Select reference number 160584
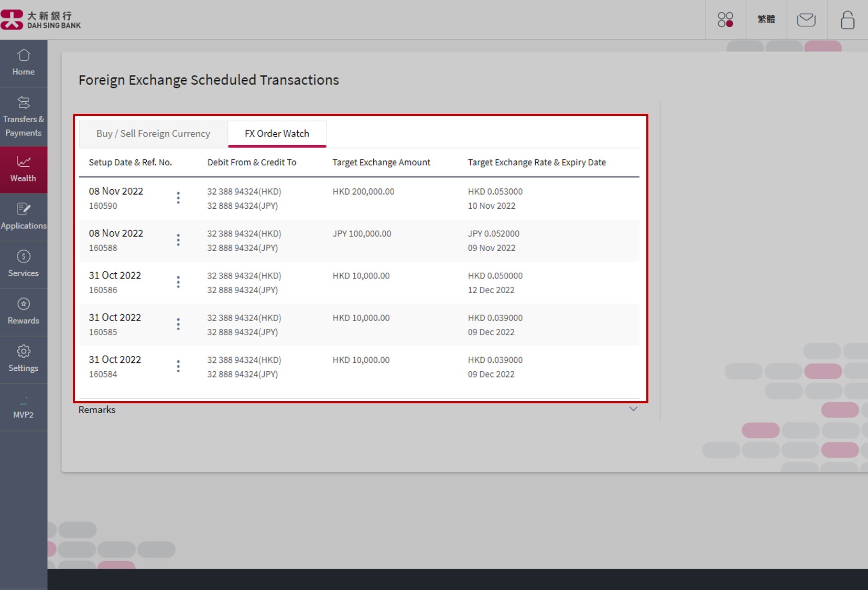 pos(103,374)
